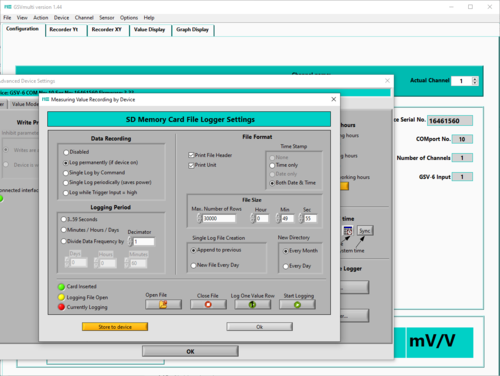This screenshot has height=376, width=500.
Task: Adjust the Decimator stepper arrows
Action: (130, 241)
